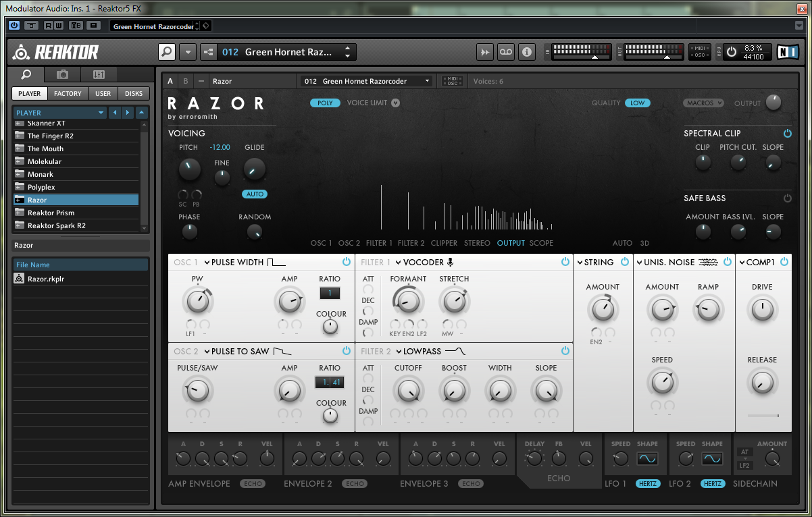This screenshot has height=517, width=812.
Task: Open the VOICE LIMIT dropdown arrow
Action: tap(395, 103)
